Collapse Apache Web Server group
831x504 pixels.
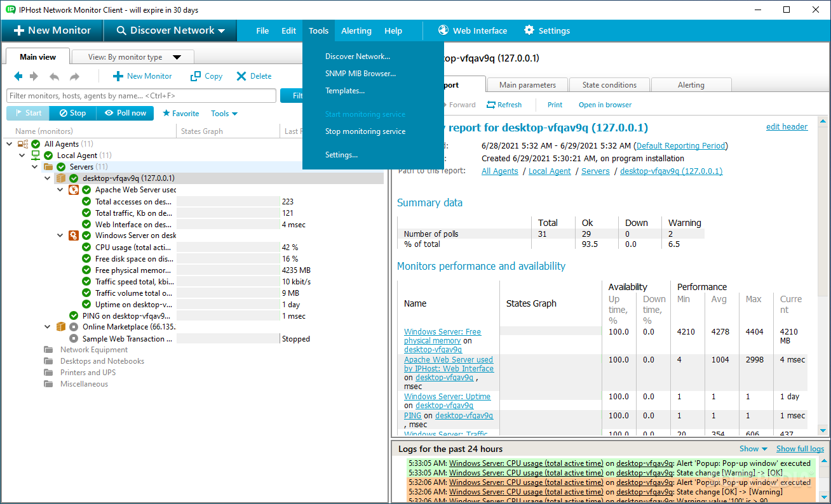(x=60, y=190)
